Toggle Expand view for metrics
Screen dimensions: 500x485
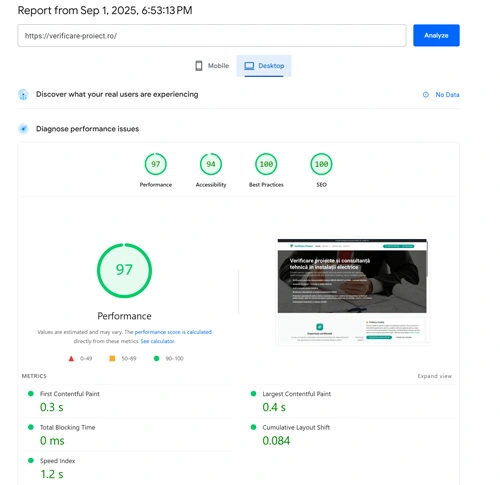(434, 376)
